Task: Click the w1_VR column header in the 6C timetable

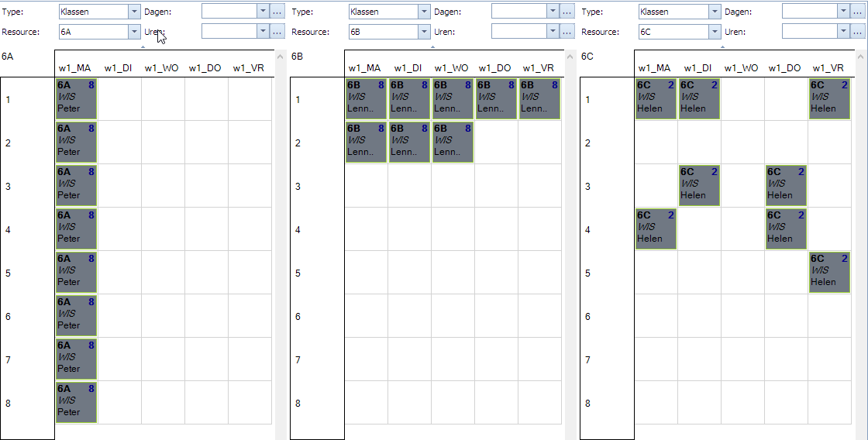Action: pyautogui.click(x=828, y=68)
